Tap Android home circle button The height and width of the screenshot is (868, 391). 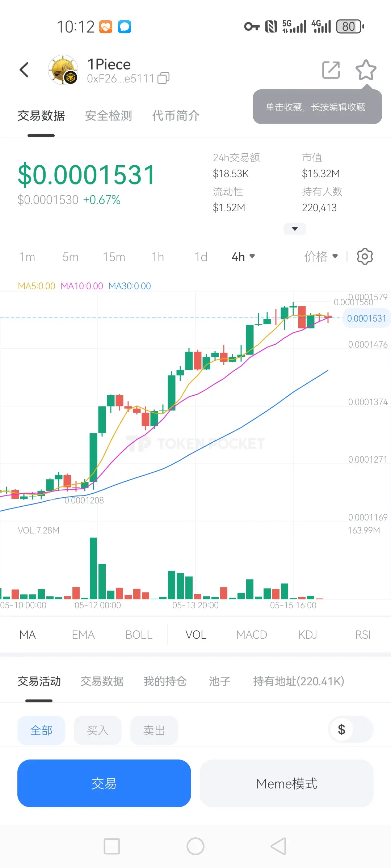click(195, 846)
